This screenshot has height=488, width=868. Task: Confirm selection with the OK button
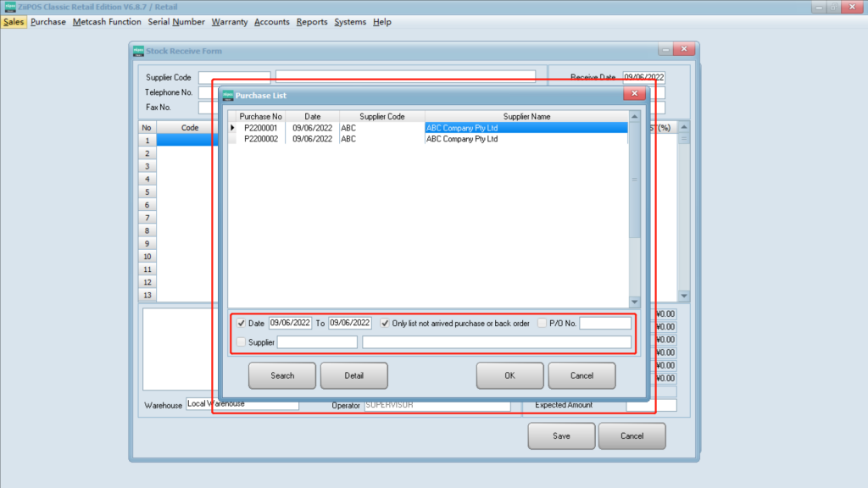[x=509, y=375]
